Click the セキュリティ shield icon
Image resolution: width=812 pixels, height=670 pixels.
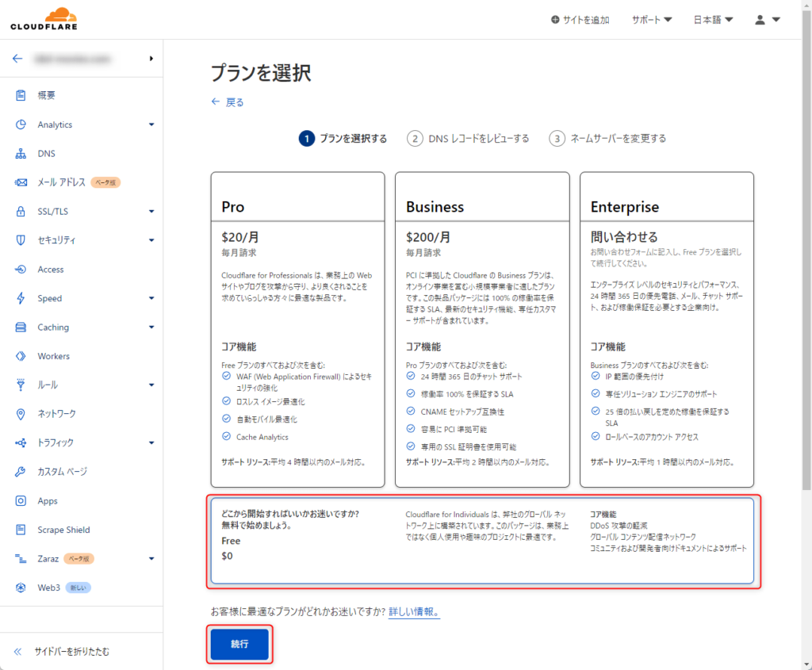[x=21, y=240]
